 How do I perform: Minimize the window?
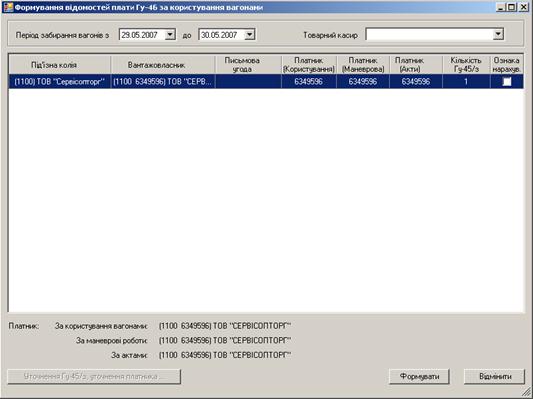pos(500,7)
